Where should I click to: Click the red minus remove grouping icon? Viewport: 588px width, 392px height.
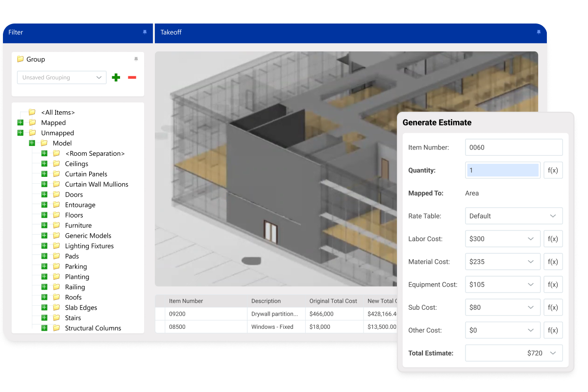point(132,77)
